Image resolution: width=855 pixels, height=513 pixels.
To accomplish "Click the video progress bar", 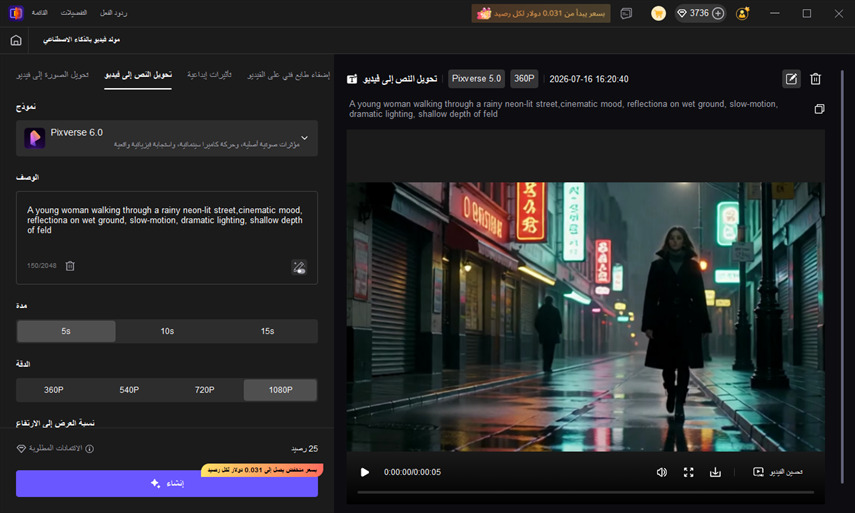I will click(x=586, y=492).
